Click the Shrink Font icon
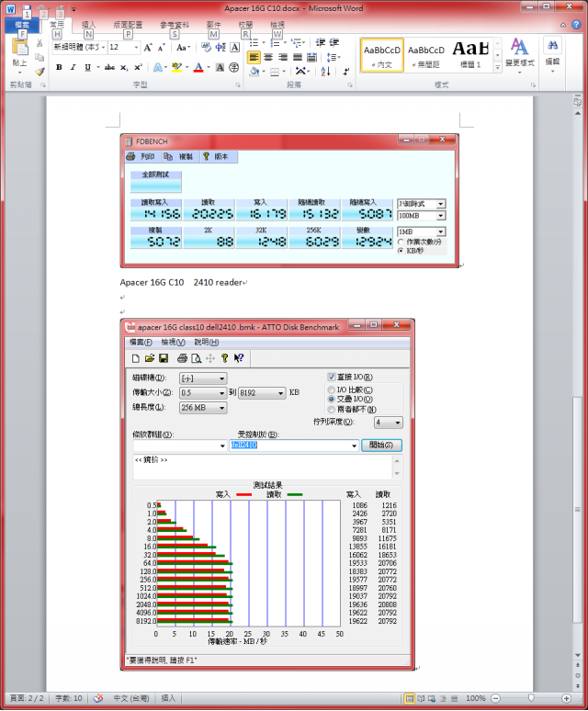588x711 pixels. [x=161, y=47]
